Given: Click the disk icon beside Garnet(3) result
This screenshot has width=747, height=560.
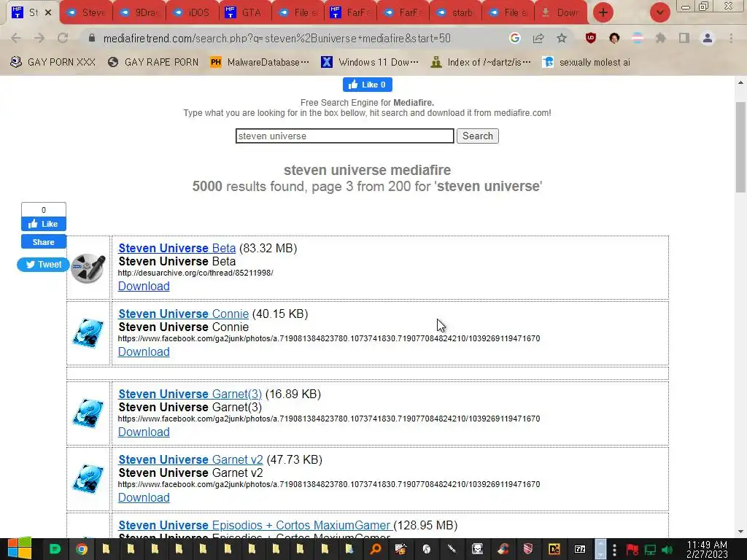Looking at the screenshot, I should pyautogui.click(x=88, y=413).
